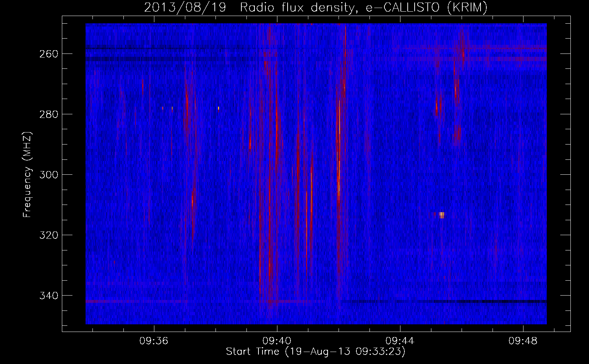Click the 09:36 time tick label
The image size is (589, 364).
pyautogui.click(x=154, y=341)
